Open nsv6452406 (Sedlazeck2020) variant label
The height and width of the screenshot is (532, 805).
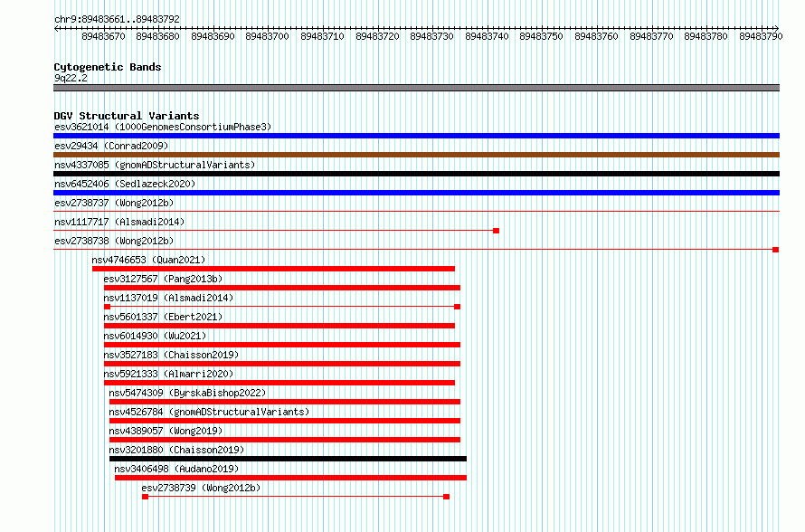125,184
